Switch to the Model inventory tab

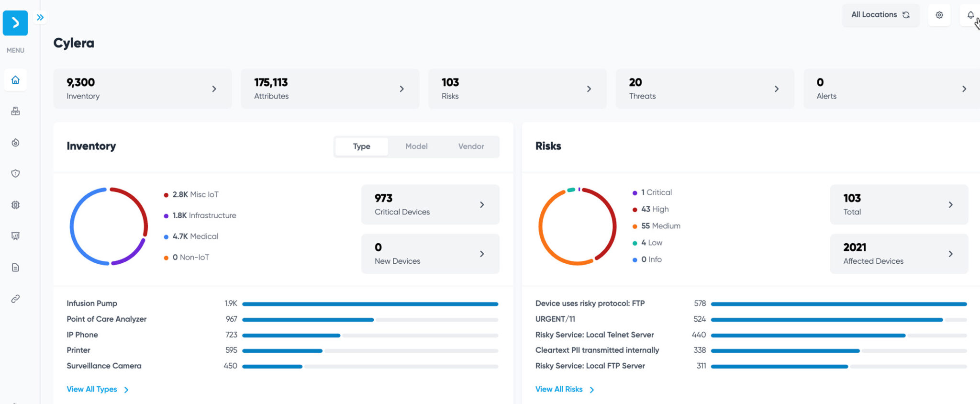coord(416,146)
